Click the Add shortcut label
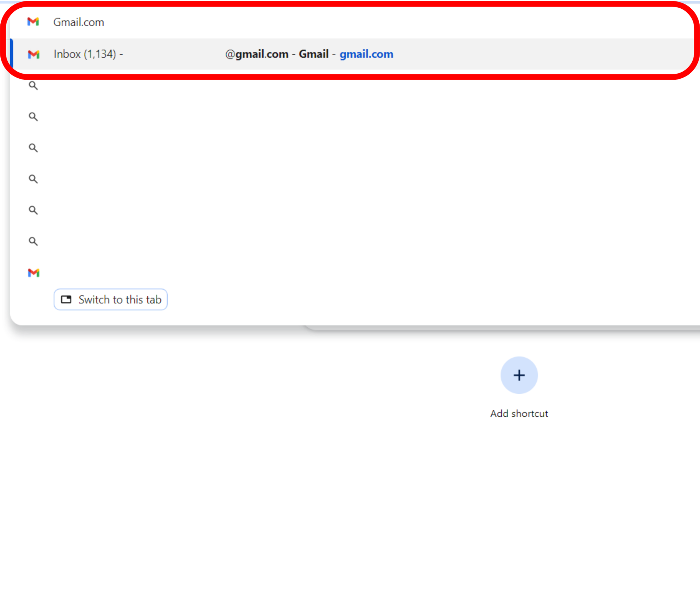The width and height of the screenshot is (700, 595). (x=519, y=414)
